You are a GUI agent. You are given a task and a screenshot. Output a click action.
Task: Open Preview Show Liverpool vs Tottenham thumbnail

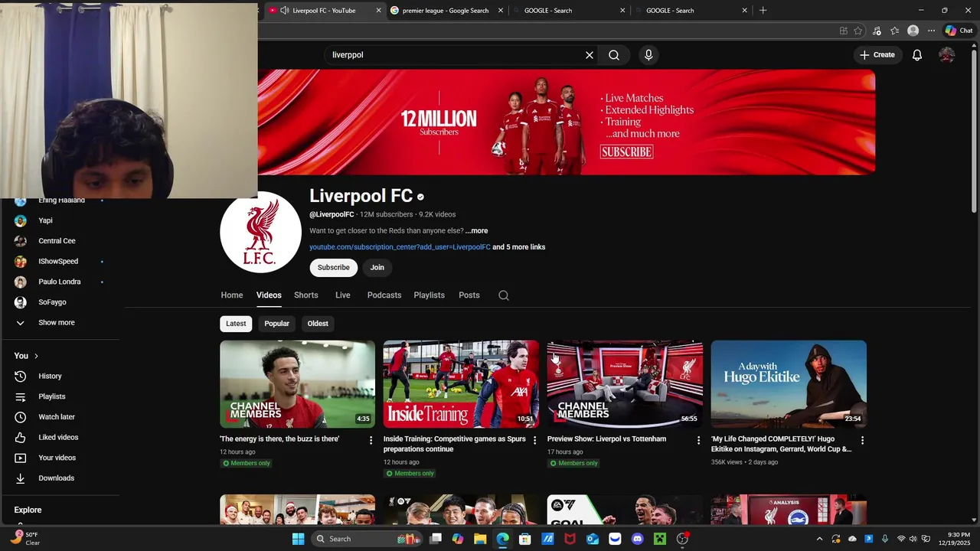point(625,384)
